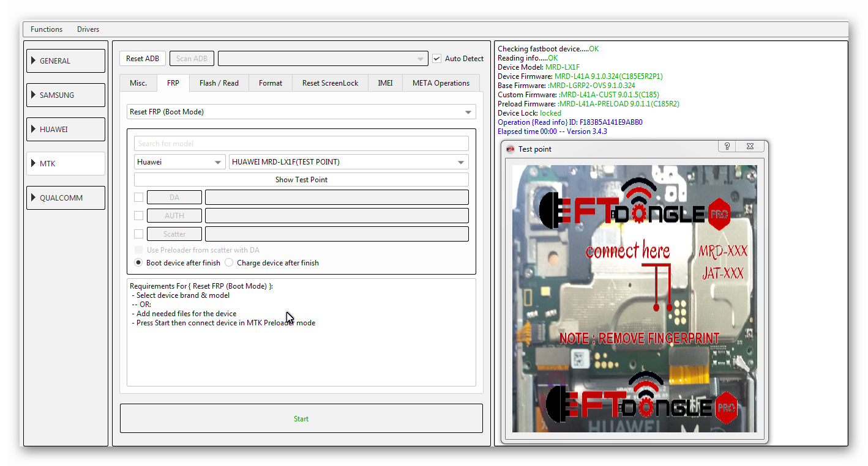The width and height of the screenshot is (868, 466).
Task: Open the HUAWEI MRD-LX1F model dropdown
Action: pyautogui.click(x=349, y=162)
